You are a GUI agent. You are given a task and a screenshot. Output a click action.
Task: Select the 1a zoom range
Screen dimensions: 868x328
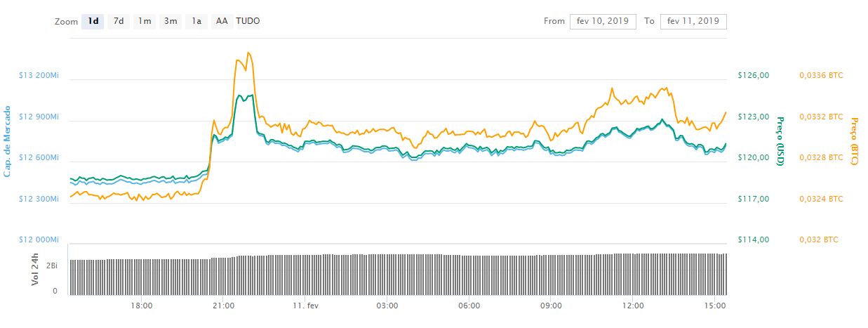click(196, 21)
